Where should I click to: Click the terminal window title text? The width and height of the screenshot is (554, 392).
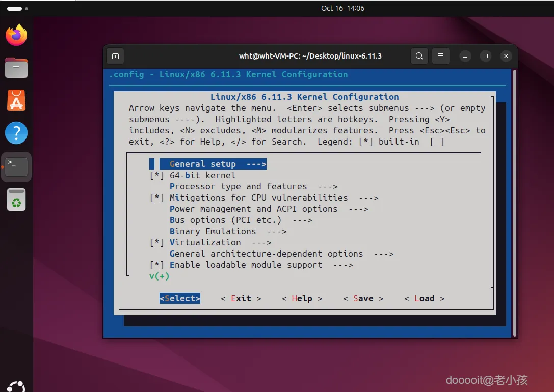310,56
